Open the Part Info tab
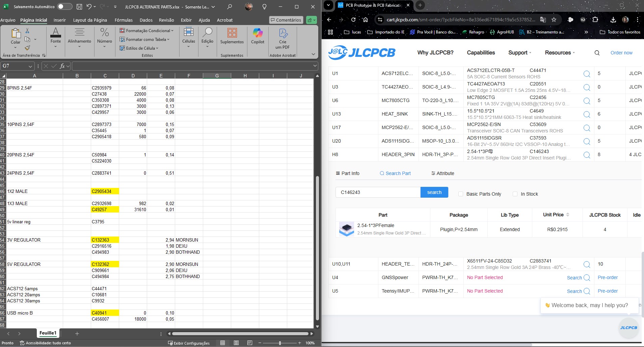 pos(347,173)
